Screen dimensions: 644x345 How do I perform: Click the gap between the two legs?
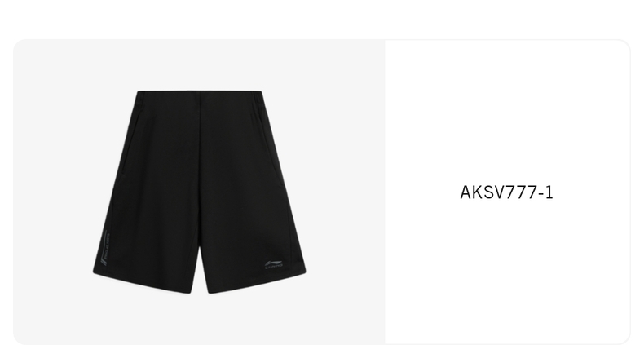click(200, 273)
